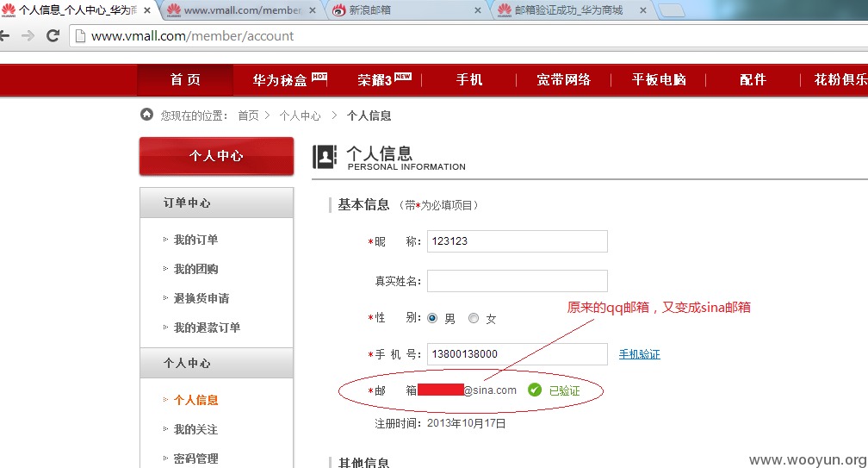This screenshot has width=868, height=468.
Task: Open 我的团购 in the sidebar
Action: [195, 269]
